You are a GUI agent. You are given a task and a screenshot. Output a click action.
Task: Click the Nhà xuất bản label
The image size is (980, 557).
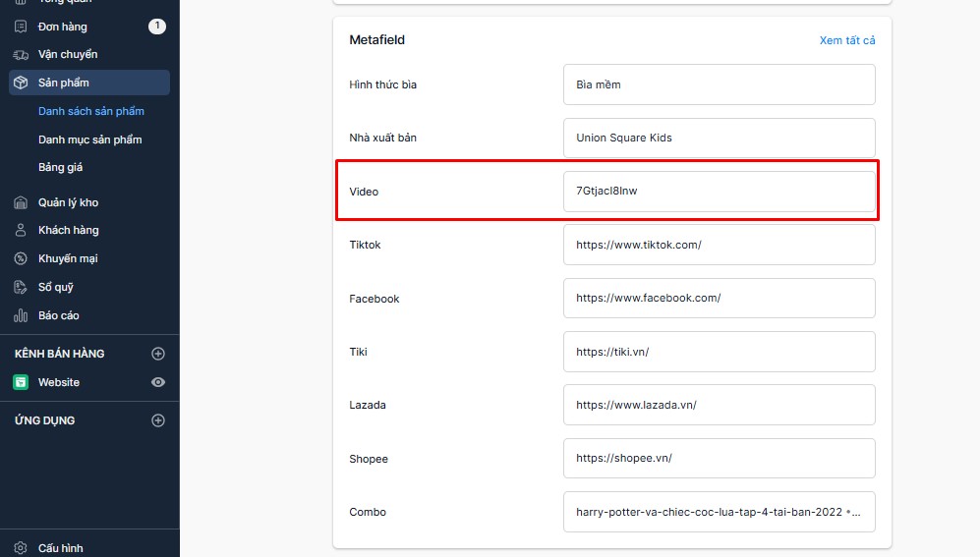coord(382,138)
